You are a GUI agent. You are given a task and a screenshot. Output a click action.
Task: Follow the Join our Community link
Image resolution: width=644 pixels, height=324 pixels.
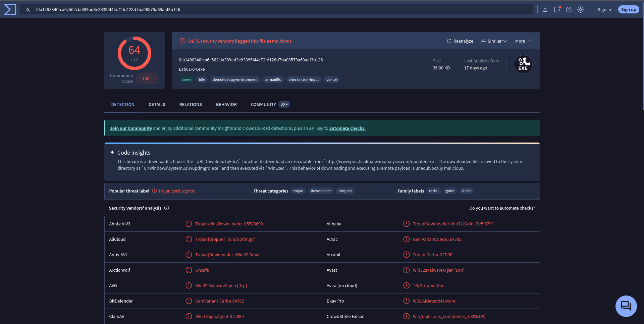point(131,128)
